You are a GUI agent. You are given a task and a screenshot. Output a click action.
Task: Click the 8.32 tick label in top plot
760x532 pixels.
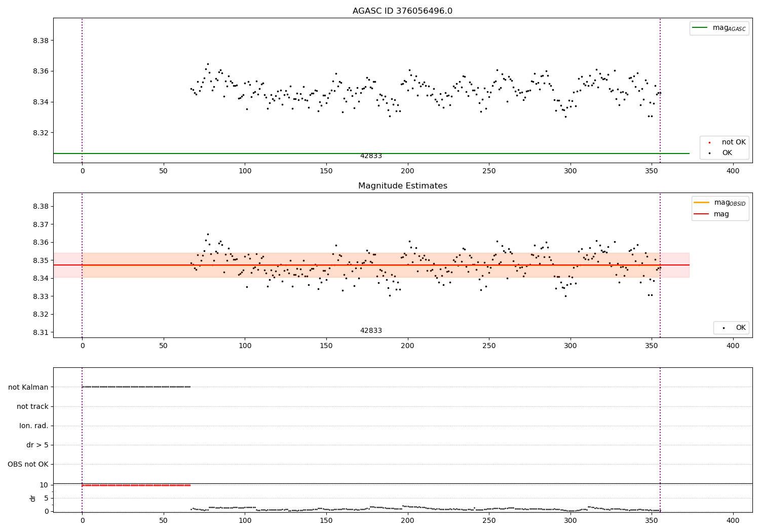click(41, 133)
